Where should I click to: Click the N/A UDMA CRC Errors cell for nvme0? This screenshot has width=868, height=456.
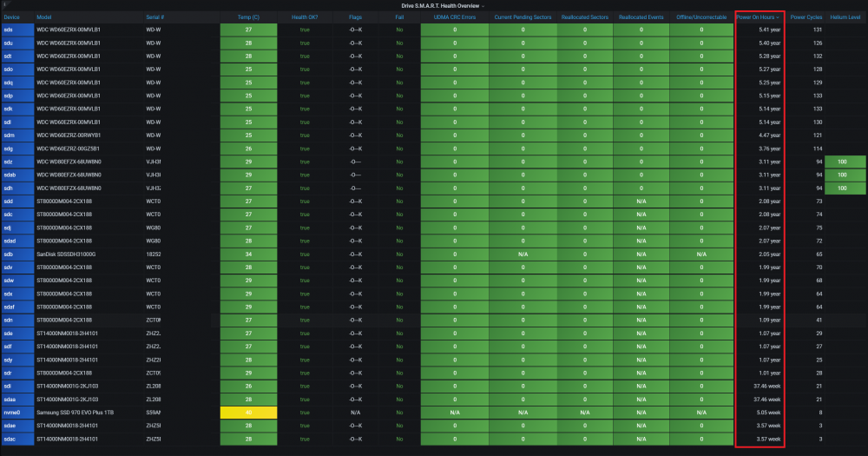point(455,413)
